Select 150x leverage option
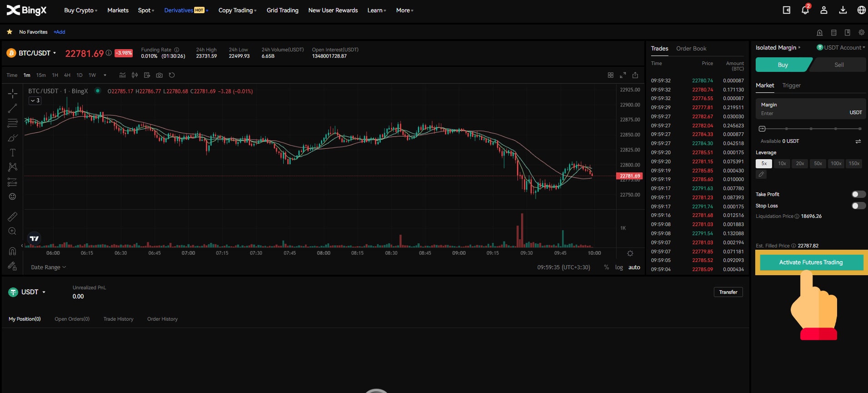 (x=854, y=163)
